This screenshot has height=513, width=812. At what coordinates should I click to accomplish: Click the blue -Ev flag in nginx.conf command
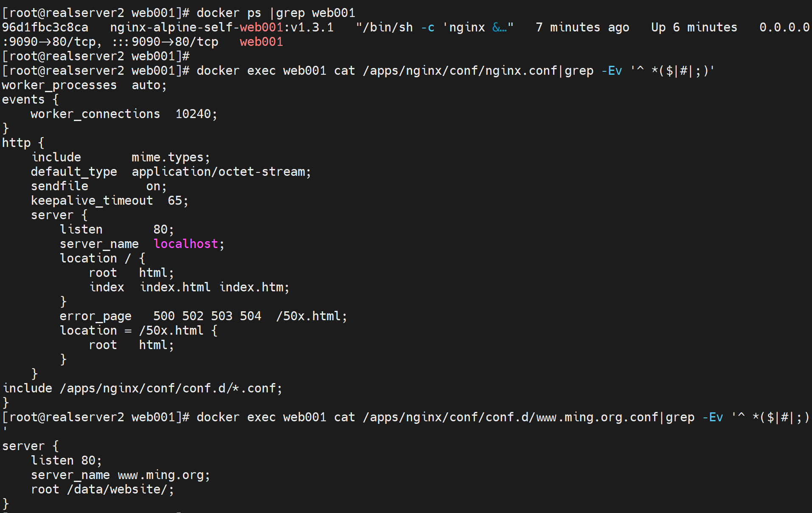(611, 71)
